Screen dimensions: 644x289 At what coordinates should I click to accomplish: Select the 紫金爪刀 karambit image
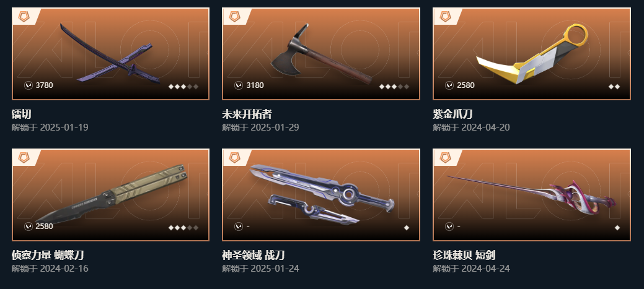click(532, 54)
